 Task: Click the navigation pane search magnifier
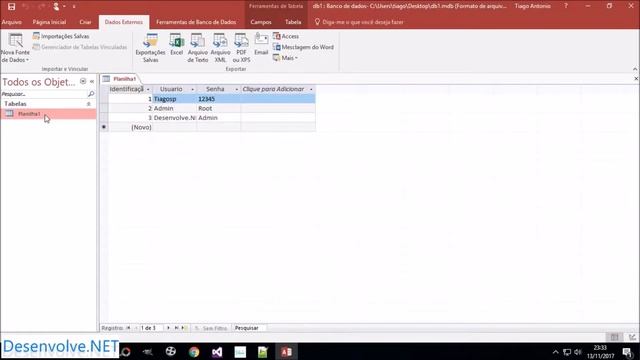point(91,94)
